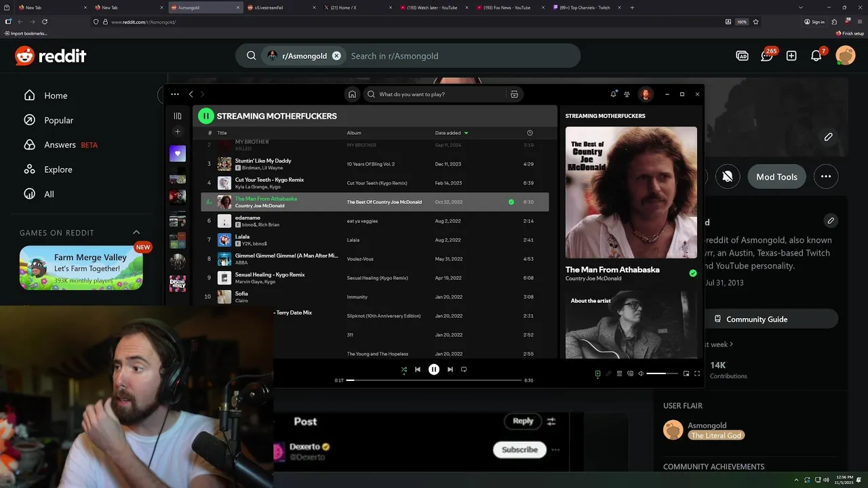Go to Reddit Home in the sidebar

pyautogui.click(x=56, y=96)
